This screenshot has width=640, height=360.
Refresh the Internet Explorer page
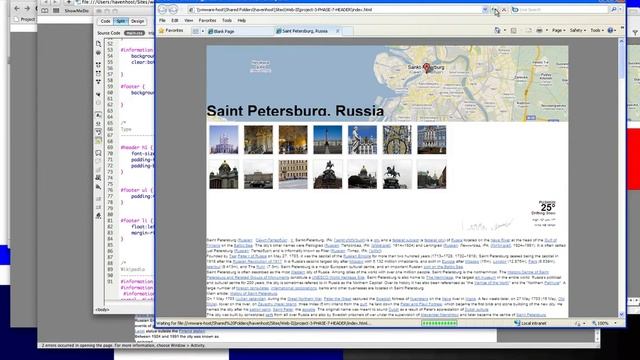click(x=494, y=9)
